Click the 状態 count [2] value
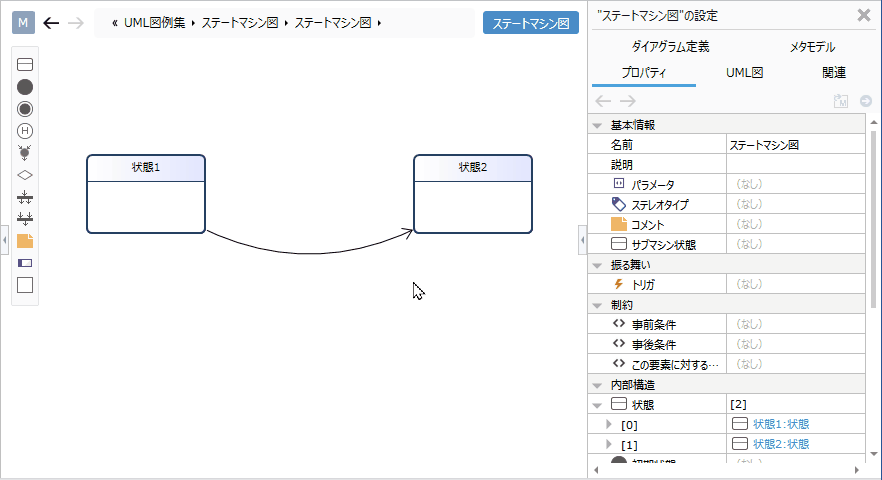This screenshot has width=882, height=480. (739, 405)
